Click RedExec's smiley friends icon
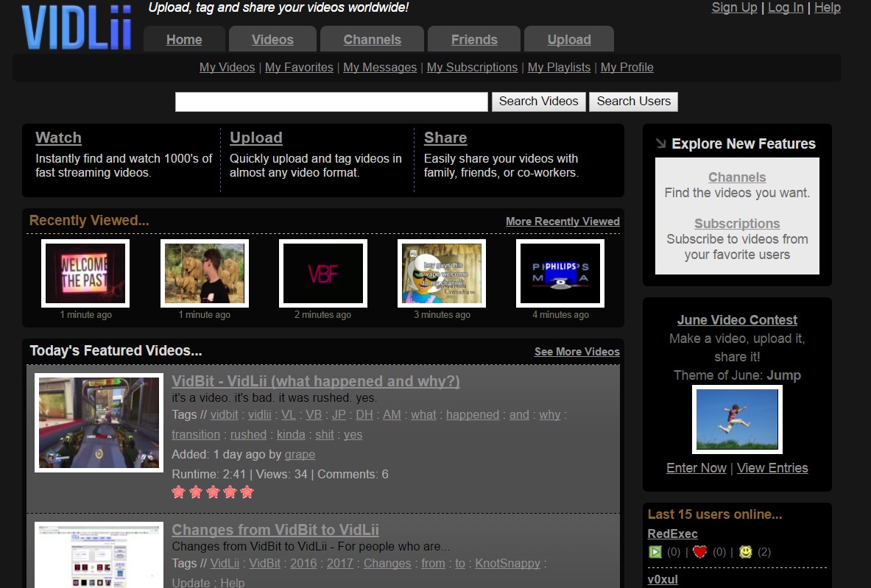The width and height of the screenshot is (871, 588). 745,552
